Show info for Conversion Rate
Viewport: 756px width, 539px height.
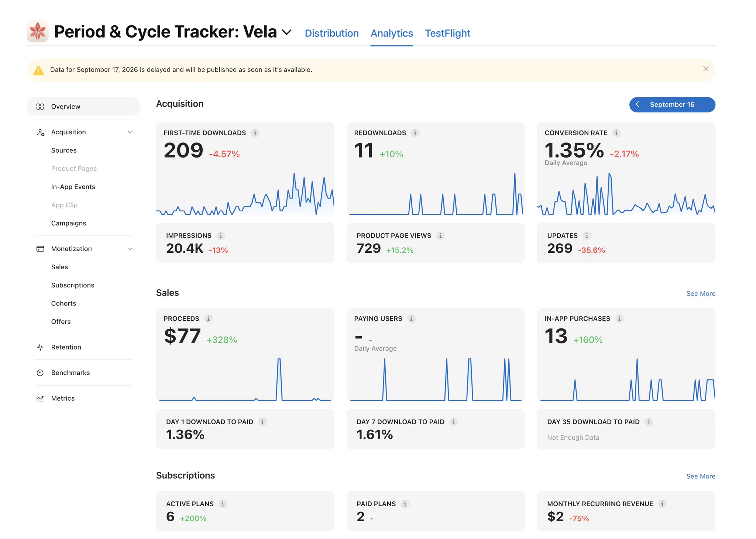pos(616,133)
